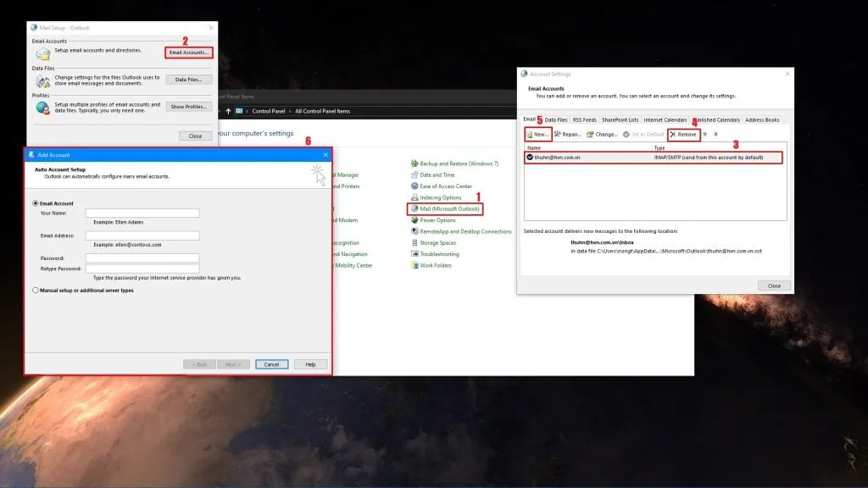This screenshot has width=868, height=488.
Task: Select the New account icon
Action: (537, 133)
